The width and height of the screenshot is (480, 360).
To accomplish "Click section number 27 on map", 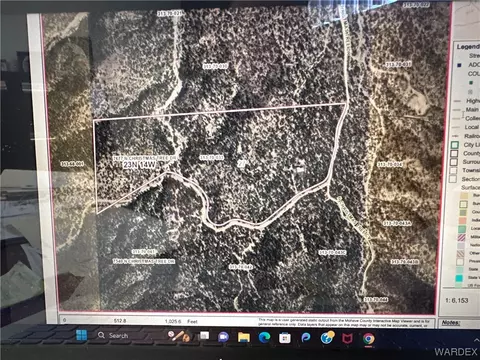I will (242, 164).
